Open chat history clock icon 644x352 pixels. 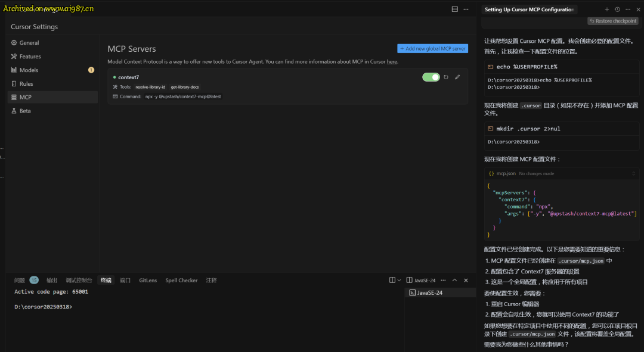[617, 9]
